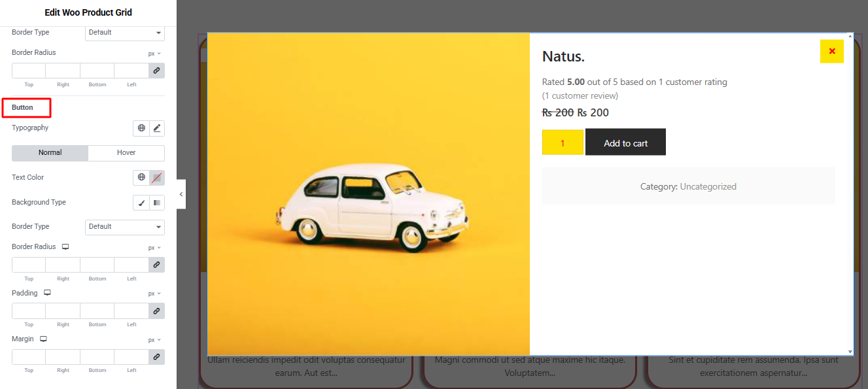Collapse the editor panel with the arrow handle
Image resolution: width=868 pixels, height=389 pixels.
(181, 194)
